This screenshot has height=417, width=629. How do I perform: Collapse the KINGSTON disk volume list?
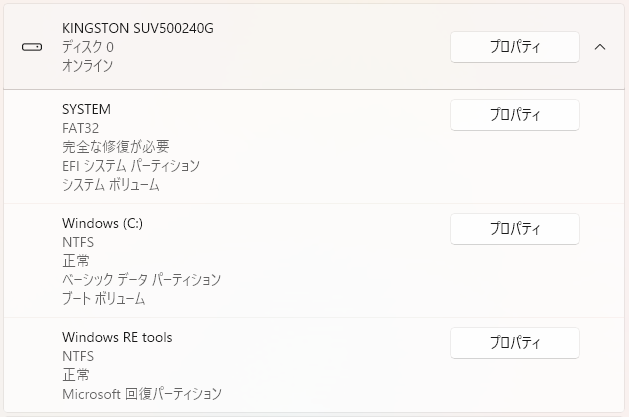coord(600,47)
